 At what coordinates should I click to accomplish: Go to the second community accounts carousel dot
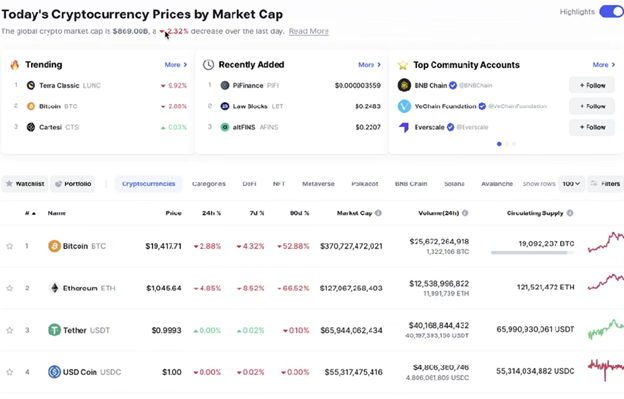[x=507, y=144]
